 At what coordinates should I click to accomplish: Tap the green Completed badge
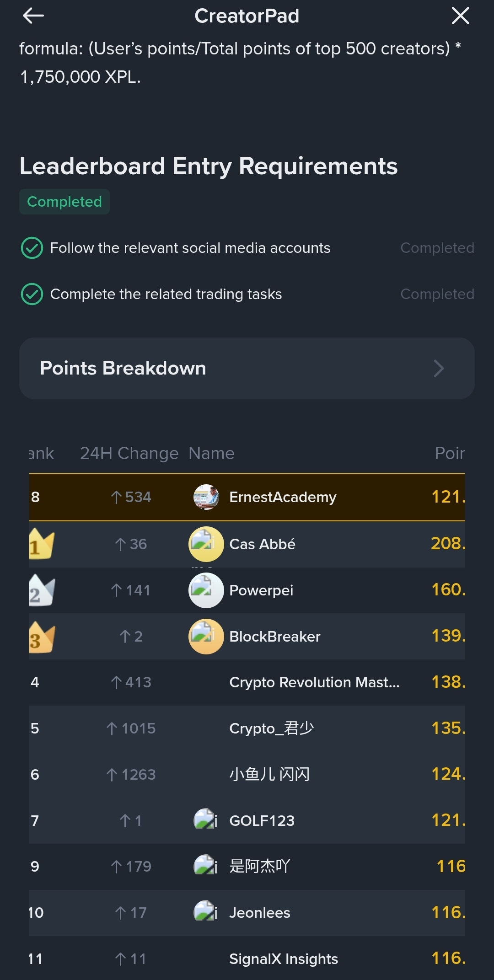pyautogui.click(x=64, y=202)
